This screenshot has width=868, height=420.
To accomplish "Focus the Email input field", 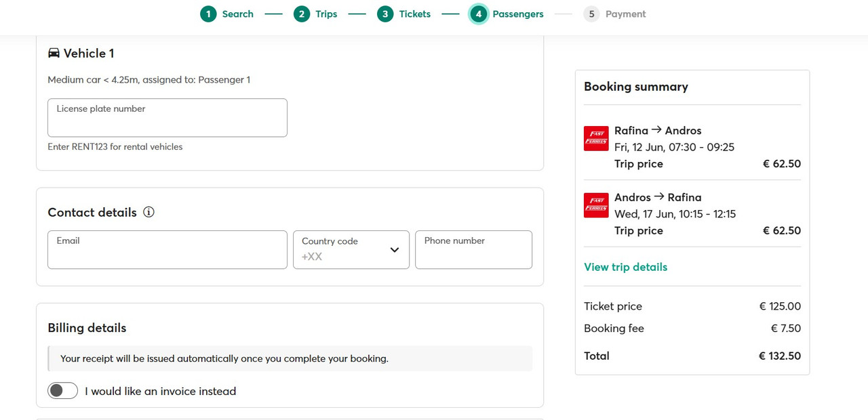I will (x=167, y=249).
